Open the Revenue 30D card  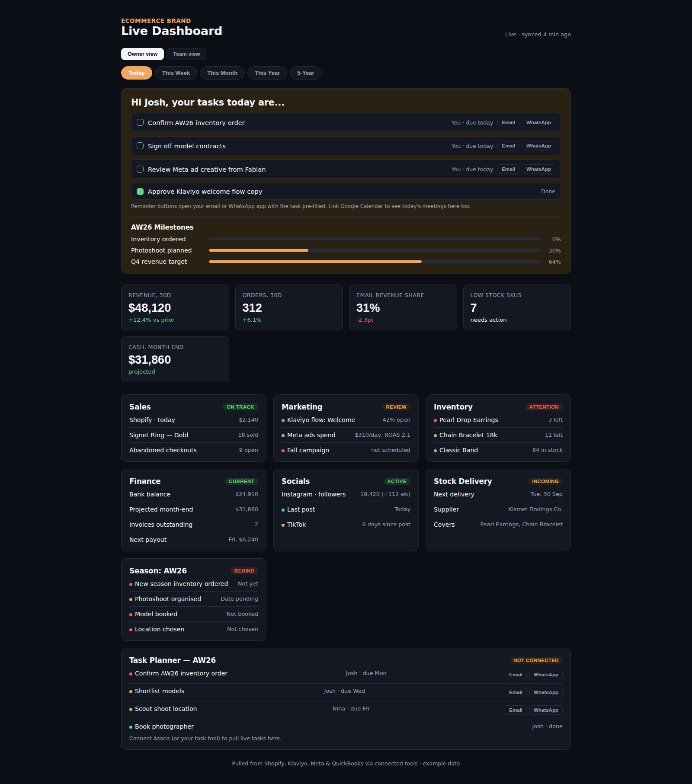(175, 307)
